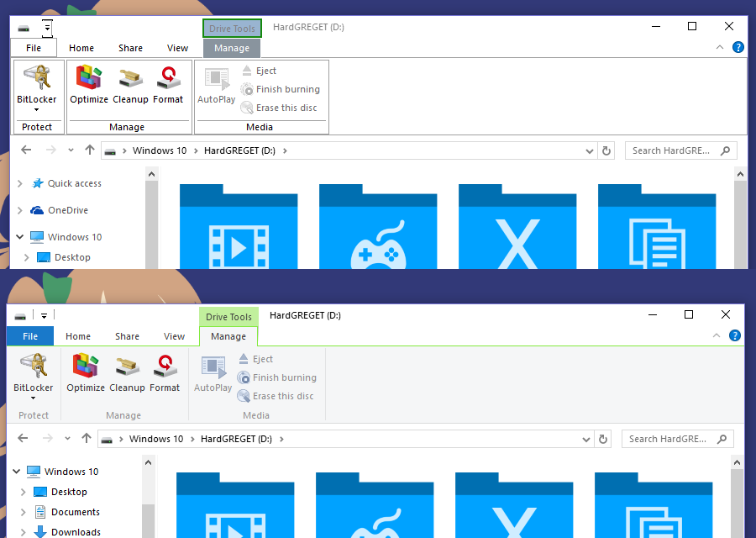Select Finish burning in the bottom window
The height and width of the screenshot is (538, 756).
[x=276, y=377]
